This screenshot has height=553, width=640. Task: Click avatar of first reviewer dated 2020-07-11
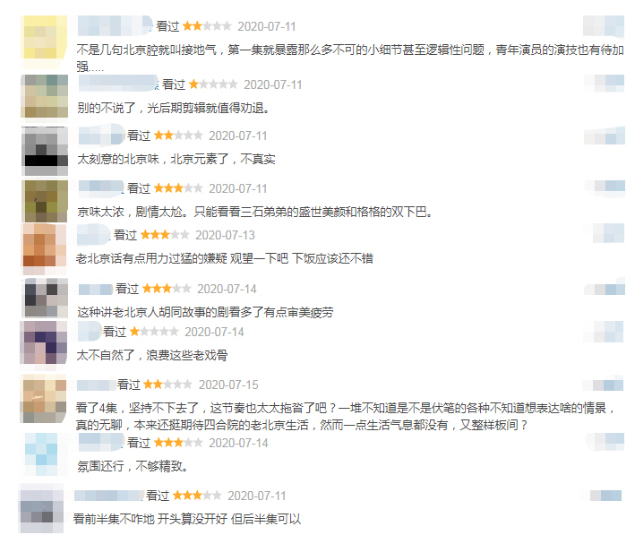pyautogui.click(x=45, y=42)
